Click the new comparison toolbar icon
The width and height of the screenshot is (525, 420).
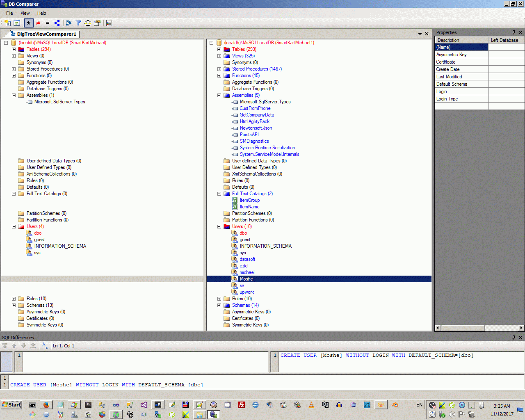(x=8, y=23)
